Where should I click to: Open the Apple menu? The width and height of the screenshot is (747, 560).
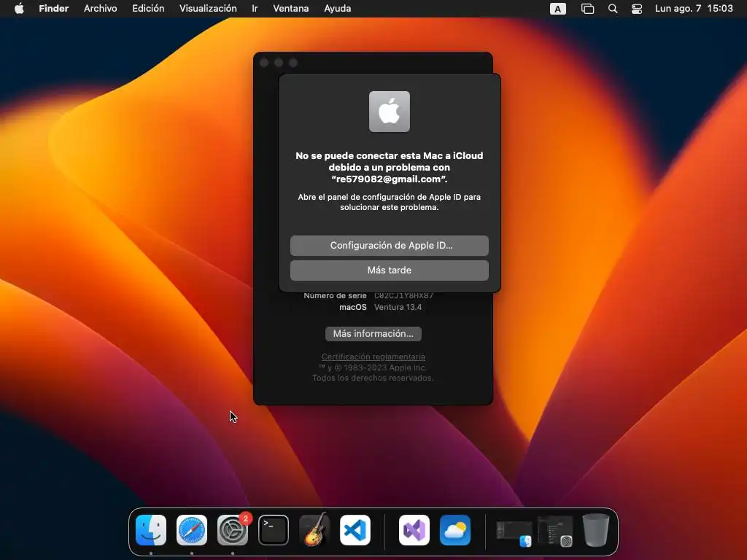point(19,9)
